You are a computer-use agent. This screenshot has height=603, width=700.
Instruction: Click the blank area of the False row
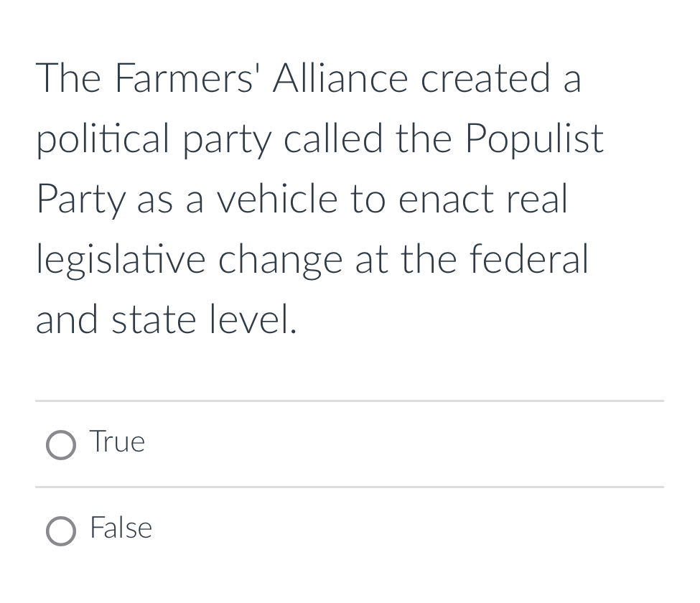pos(402,530)
